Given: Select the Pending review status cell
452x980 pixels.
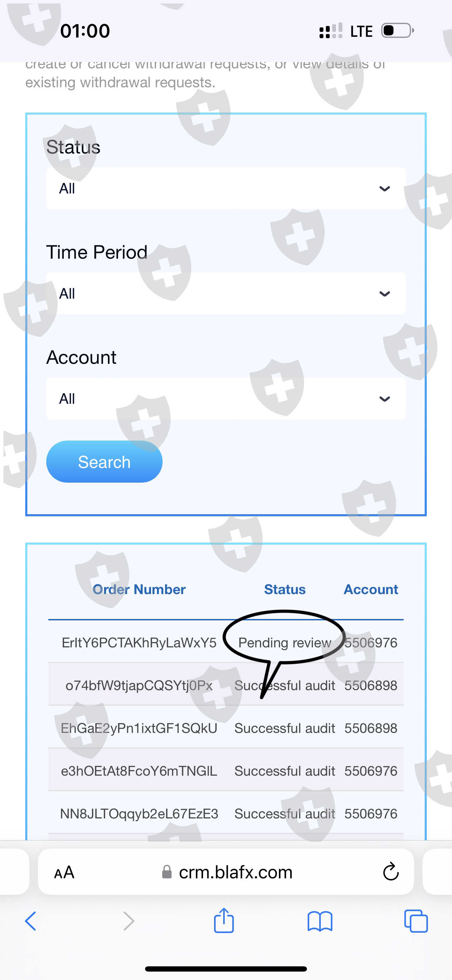Looking at the screenshot, I should click(x=285, y=642).
